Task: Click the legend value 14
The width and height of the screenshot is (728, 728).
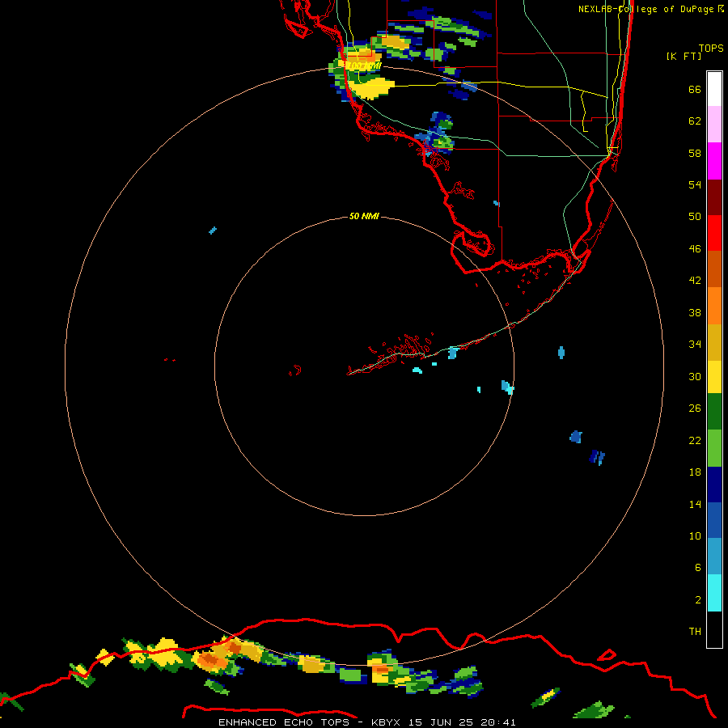Action: click(x=695, y=504)
